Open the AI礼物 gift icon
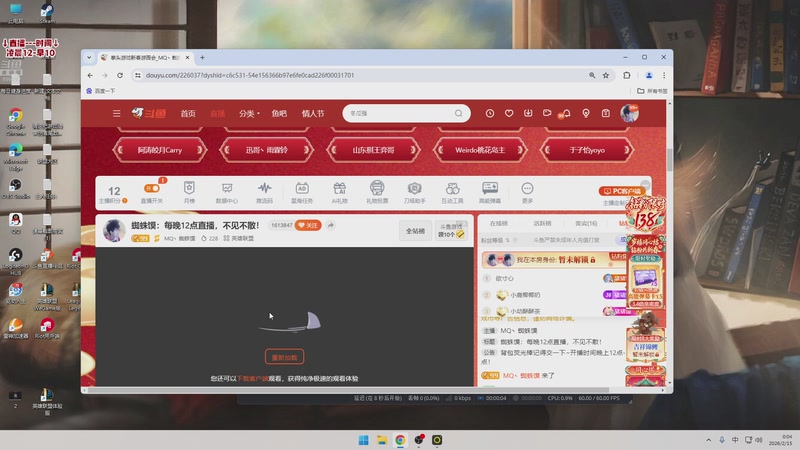Image resolution: width=800 pixels, height=450 pixels. point(340,192)
